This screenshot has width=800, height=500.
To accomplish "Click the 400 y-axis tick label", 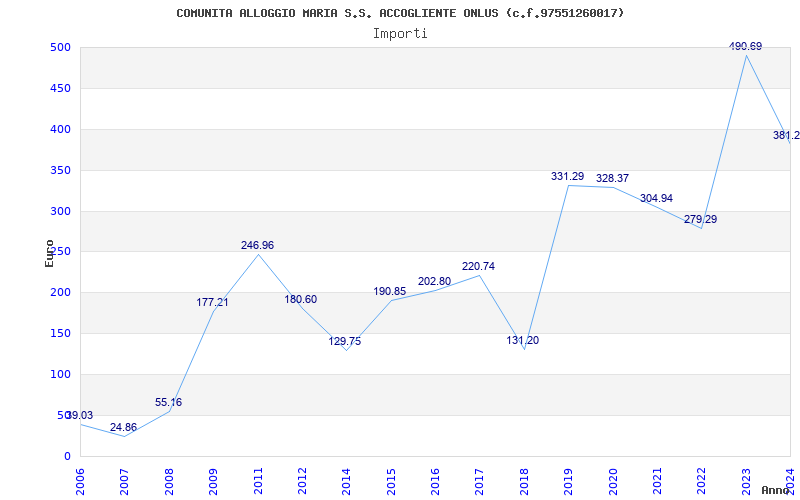I will click(60, 130).
